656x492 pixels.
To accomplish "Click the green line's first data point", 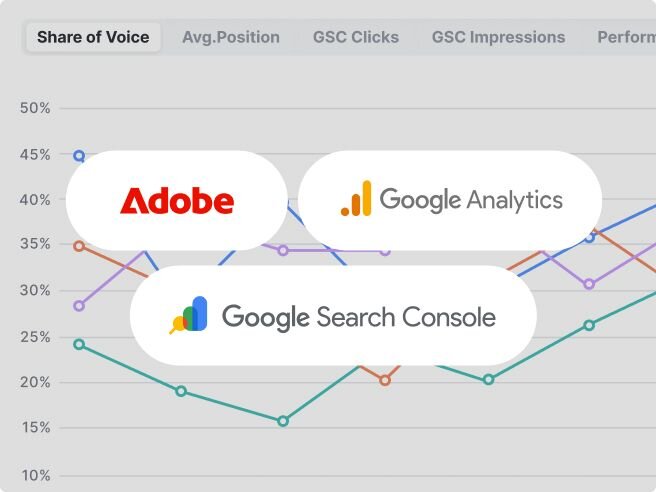I will 80,344.
